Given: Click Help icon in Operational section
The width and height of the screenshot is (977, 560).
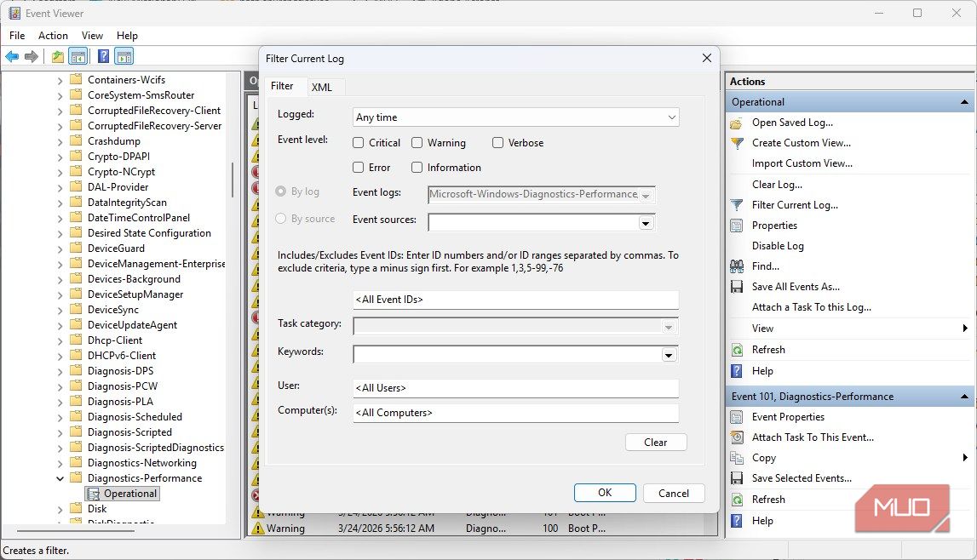Looking at the screenshot, I should pos(737,371).
